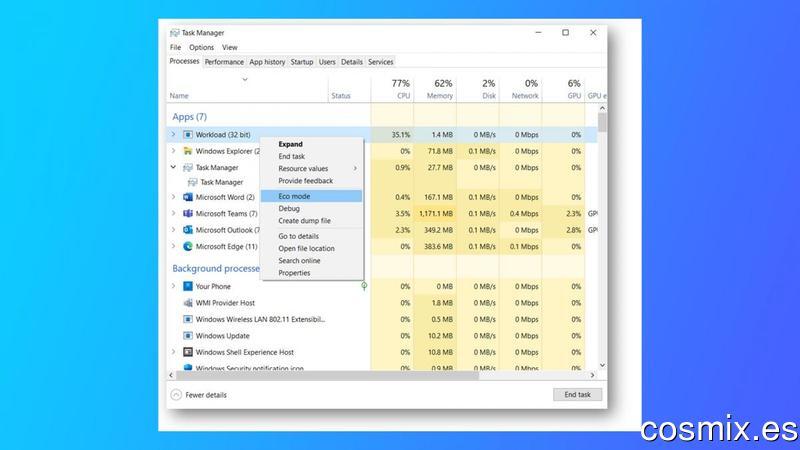Open the Resource values submenu arrow
The height and width of the screenshot is (450, 800).
(x=355, y=168)
